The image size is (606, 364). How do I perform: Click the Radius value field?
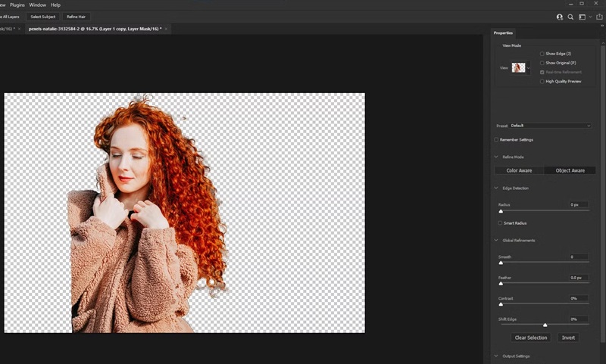pyautogui.click(x=579, y=204)
